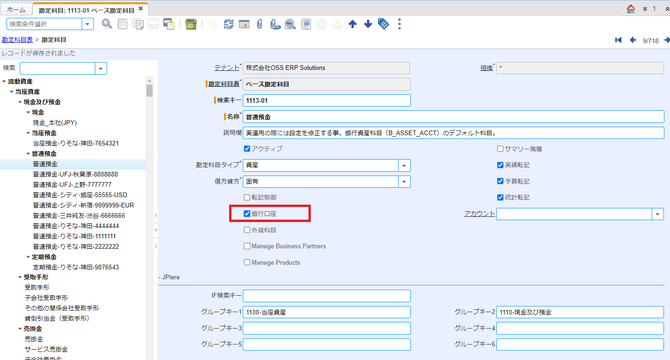
Task: Toggle the アクティブ checkbox
Action: coord(247,149)
